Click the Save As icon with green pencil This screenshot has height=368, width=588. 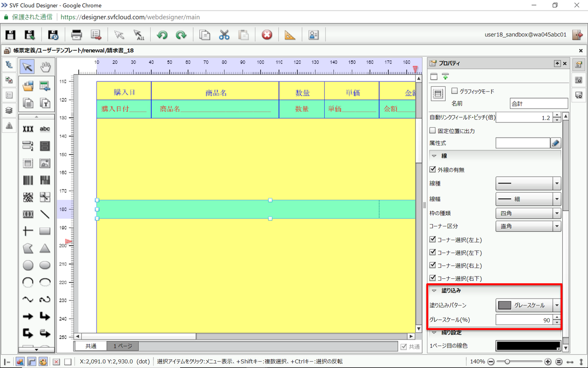tap(30, 35)
